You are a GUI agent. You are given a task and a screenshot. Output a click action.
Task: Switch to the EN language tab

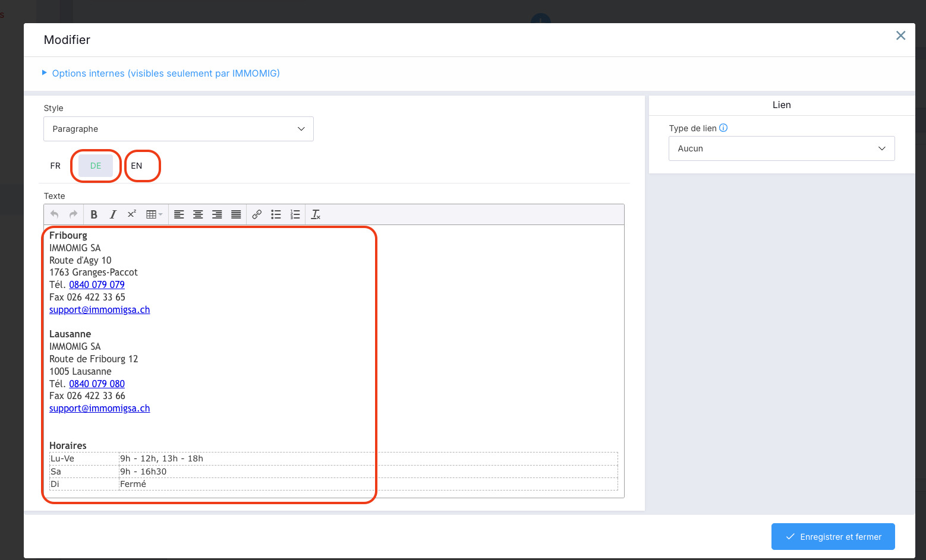(137, 166)
